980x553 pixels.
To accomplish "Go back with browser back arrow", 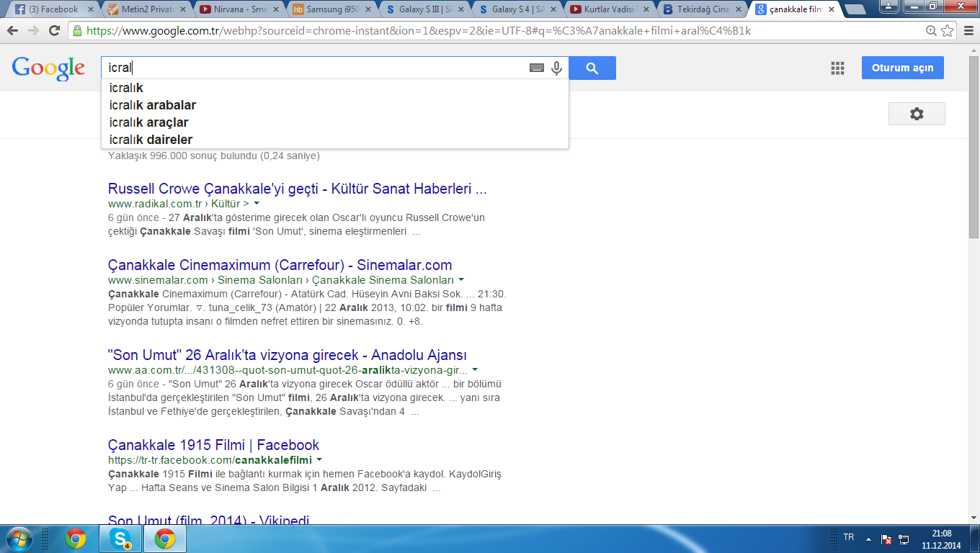I will 13,31.
